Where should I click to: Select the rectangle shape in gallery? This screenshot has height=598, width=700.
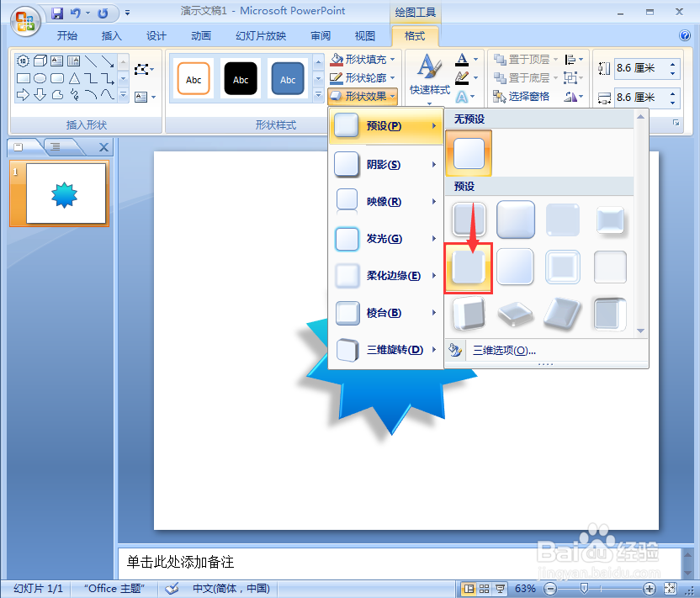point(24,78)
